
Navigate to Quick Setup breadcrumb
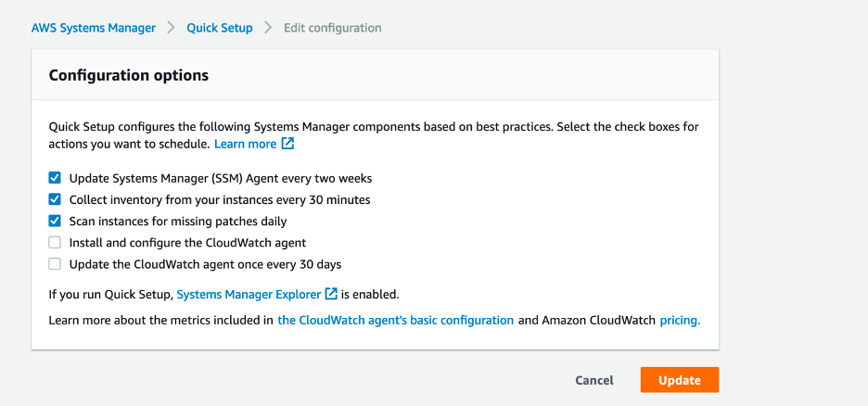[220, 28]
